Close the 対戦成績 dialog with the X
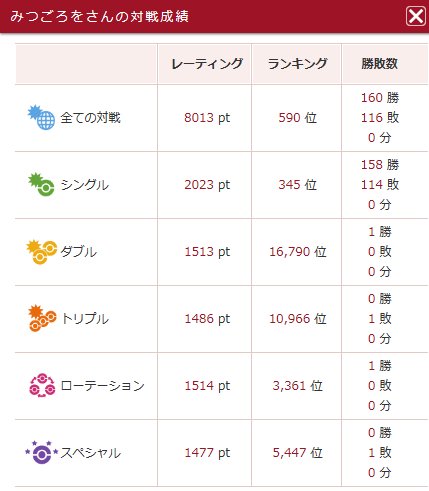 click(x=416, y=16)
